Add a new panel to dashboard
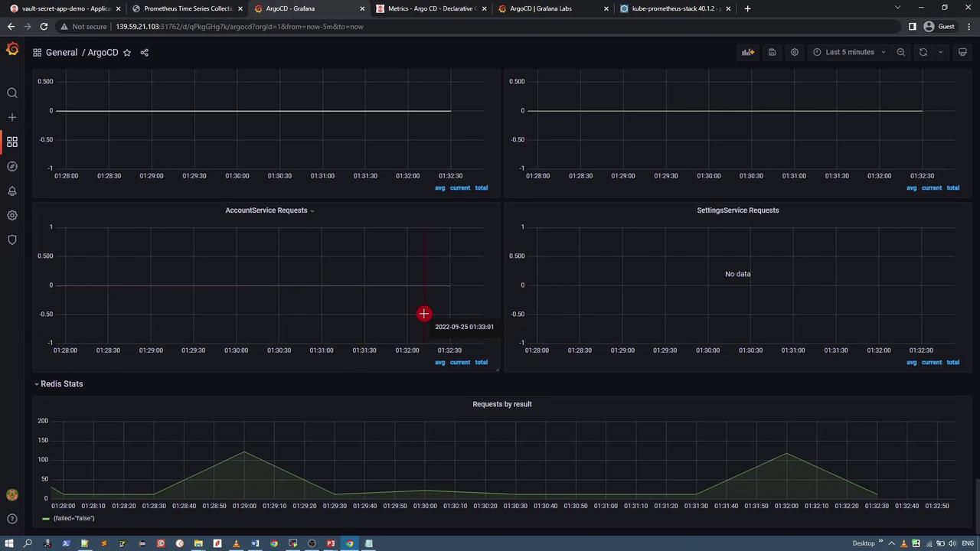Viewport: 980px width, 551px height. click(x=748, y=52)
